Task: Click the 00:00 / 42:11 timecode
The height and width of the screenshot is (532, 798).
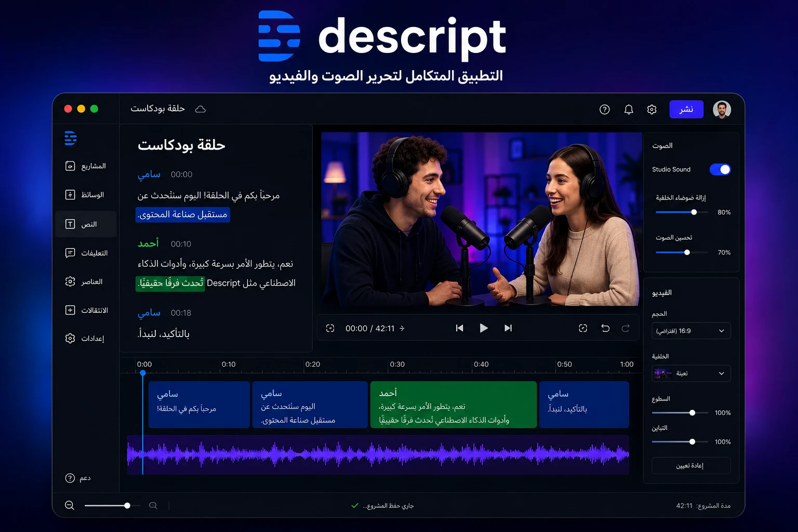Action: coord(370,328)
